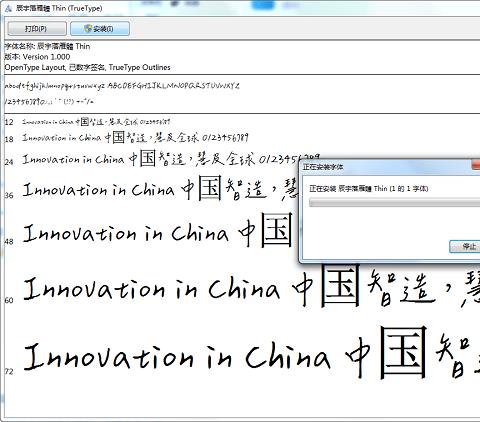
Task: Click the install progress bar
Action: point(394,202)
